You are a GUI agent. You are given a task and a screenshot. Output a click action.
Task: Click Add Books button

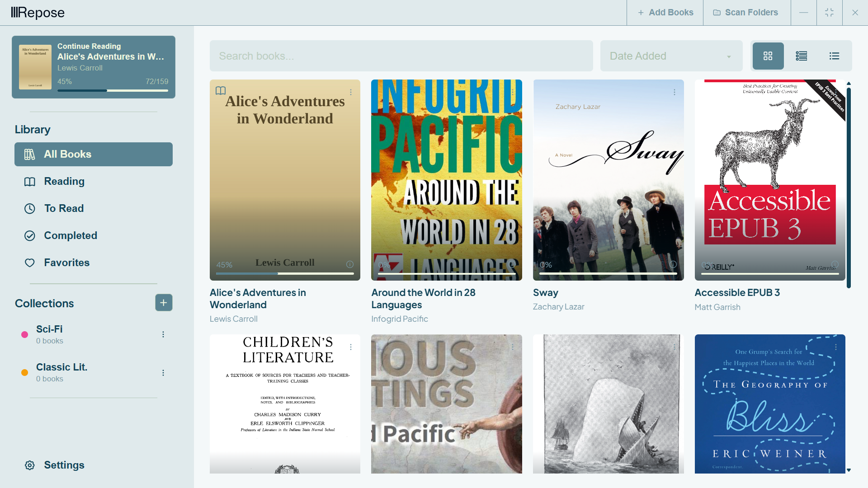pyautogui.click(x=665, y=13)
